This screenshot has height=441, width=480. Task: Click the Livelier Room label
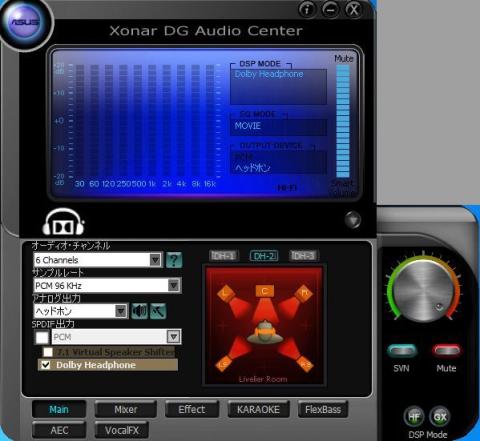(263, 379)
